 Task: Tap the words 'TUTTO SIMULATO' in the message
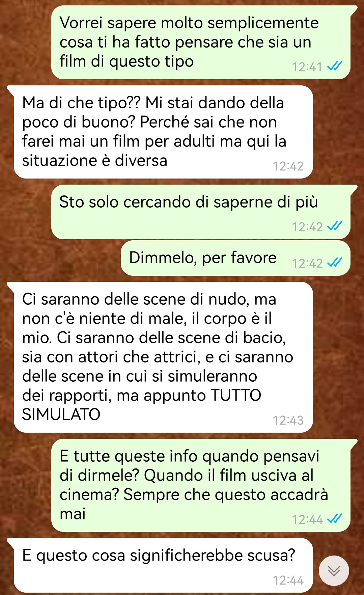click(x=142, y=405)
